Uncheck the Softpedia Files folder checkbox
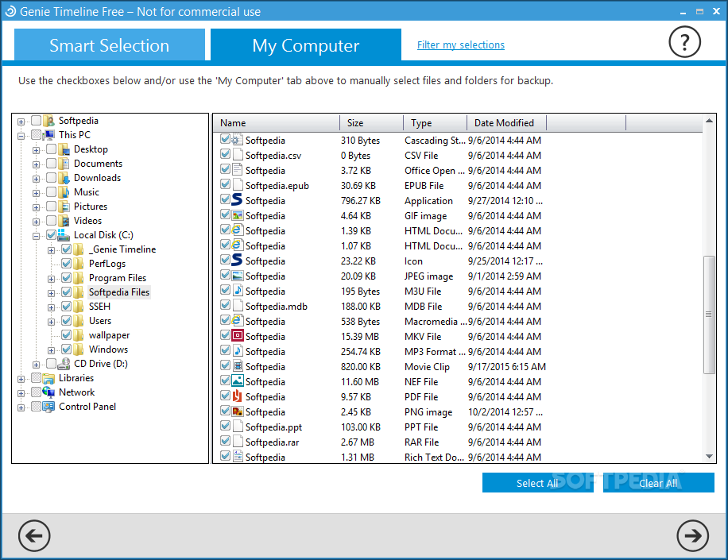 (x=67, y=292)
